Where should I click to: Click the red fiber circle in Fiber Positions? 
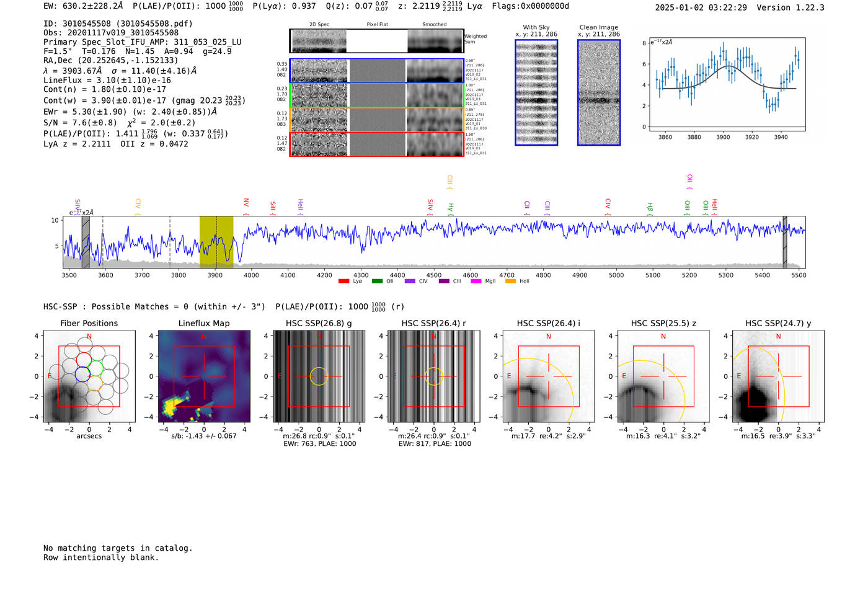84,360
